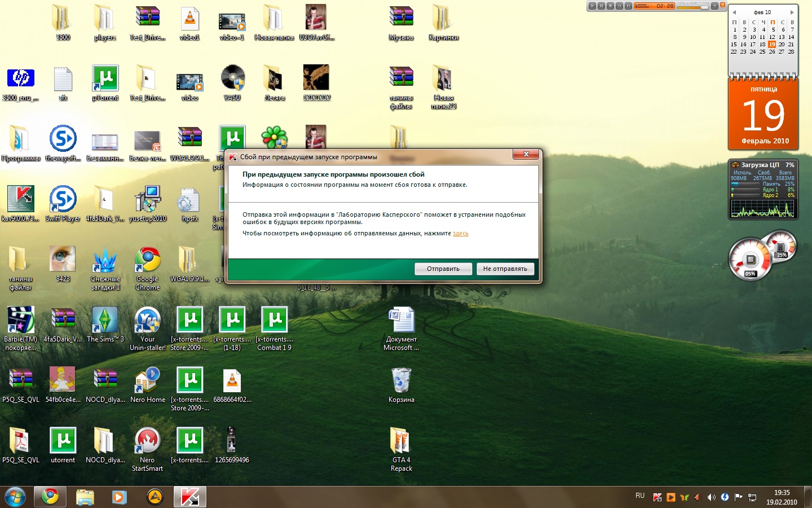
Task: Click the small orange corner button on player
Action: click(722, 5)
